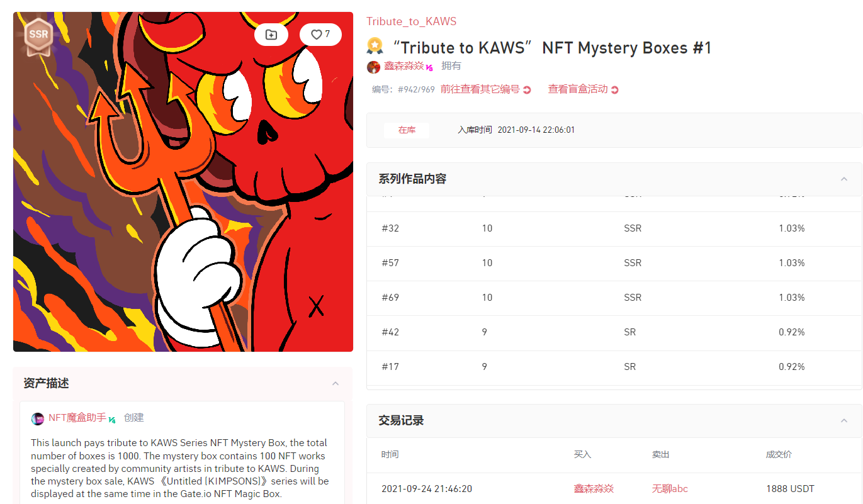
Task: Click NFT魔盒助手 avatar icon
Action: (38, 419)
